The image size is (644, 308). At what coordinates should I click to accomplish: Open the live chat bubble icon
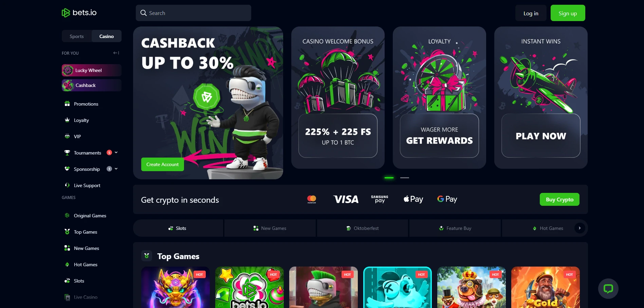point(608,289)
